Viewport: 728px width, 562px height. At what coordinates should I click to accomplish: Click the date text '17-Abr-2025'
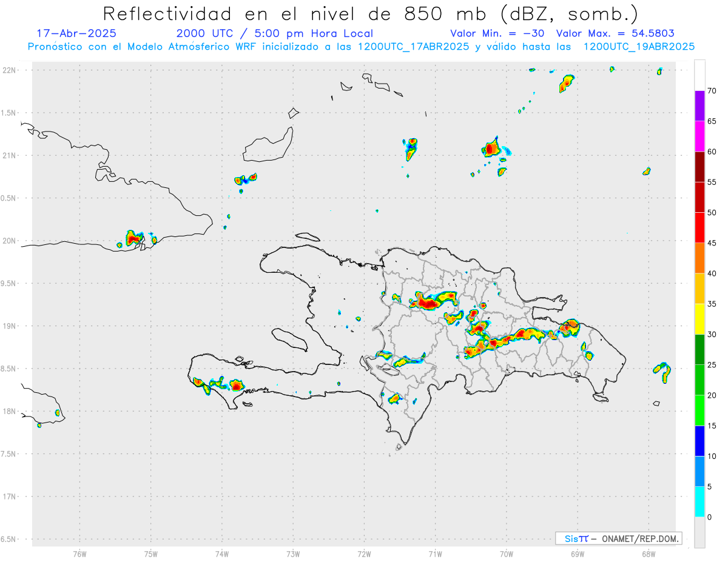76,33
